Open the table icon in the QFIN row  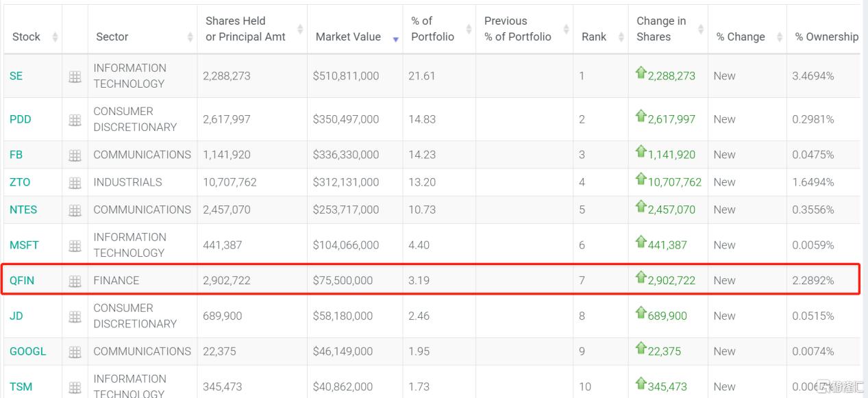coord(75,281)
